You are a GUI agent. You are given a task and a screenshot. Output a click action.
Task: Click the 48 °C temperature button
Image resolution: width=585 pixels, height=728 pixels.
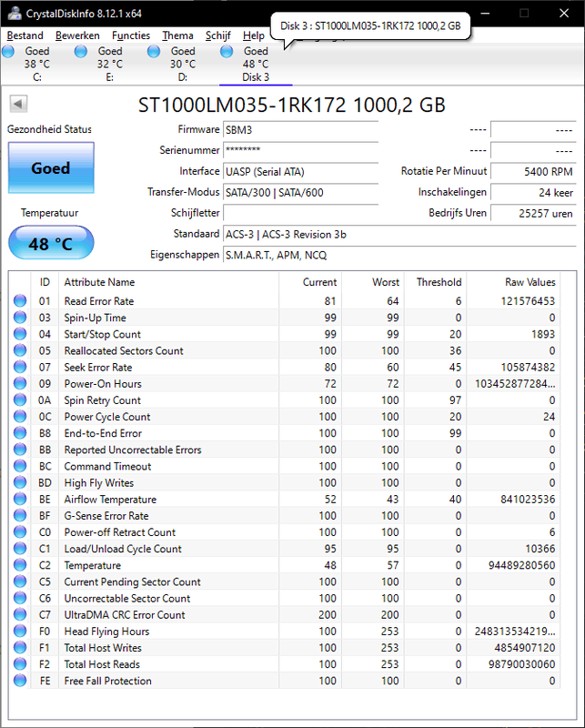pyautogui.click(x=50, y=244)
